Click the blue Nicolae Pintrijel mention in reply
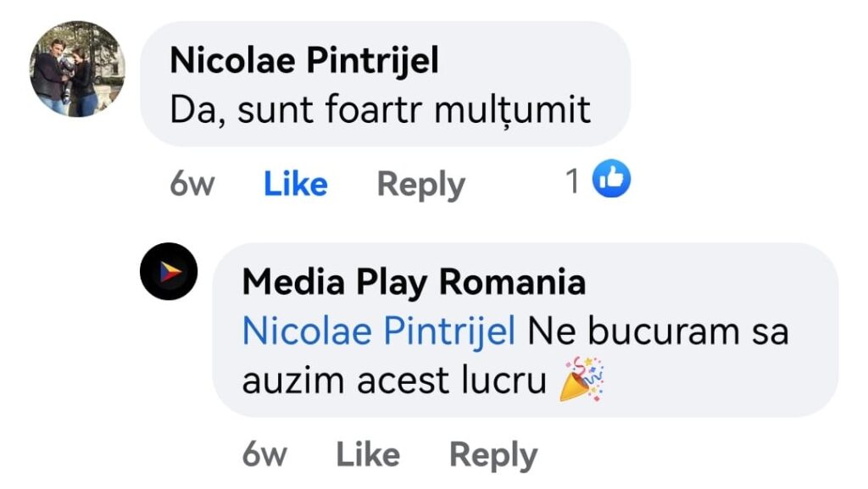 point(378,331)
